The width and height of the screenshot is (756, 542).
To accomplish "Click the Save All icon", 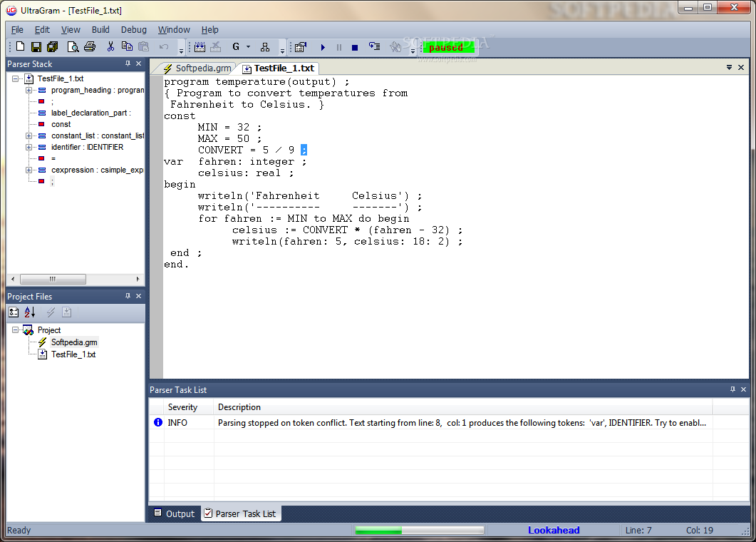I will 52,47.
